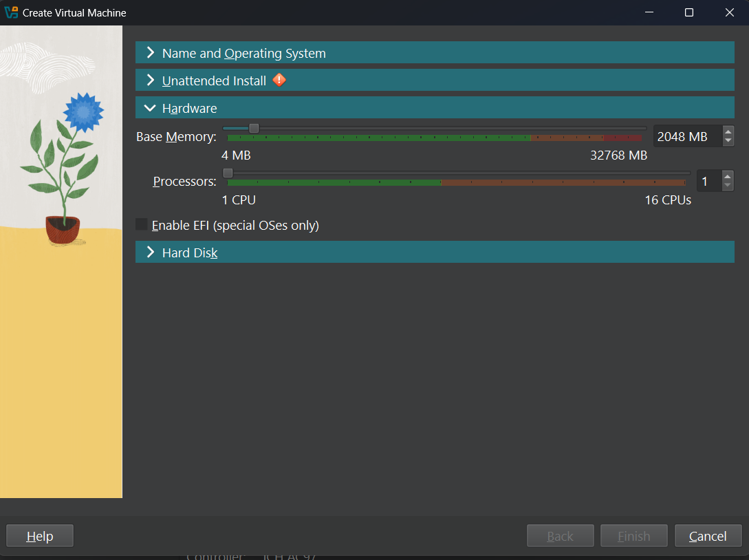Open the Help button
The height and width of the screenshot is (560, 749).
point(39,536)
